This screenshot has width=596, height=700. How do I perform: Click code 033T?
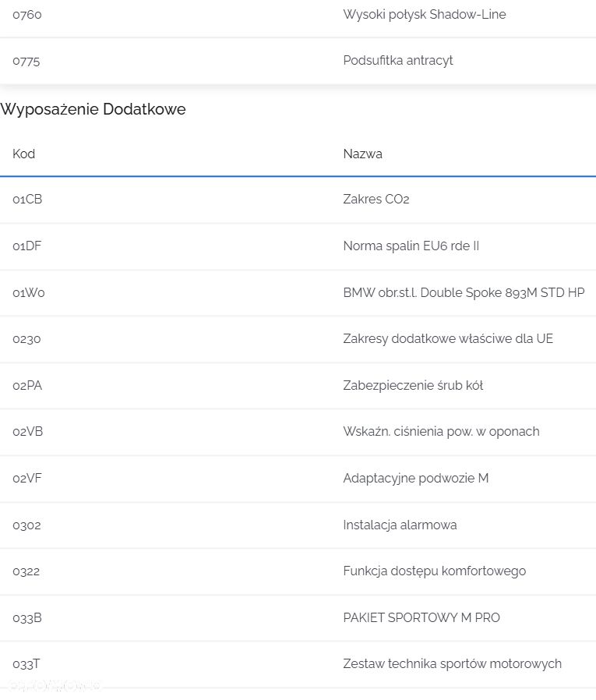click(x=26, y=664)
